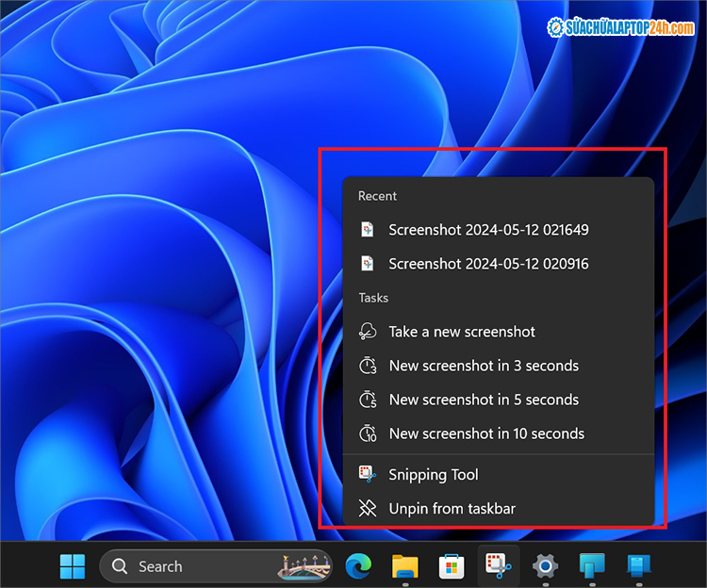Select New screenshot in 3 seconds
This screenshot has height=588, width=707.
[x=499, y=366]
